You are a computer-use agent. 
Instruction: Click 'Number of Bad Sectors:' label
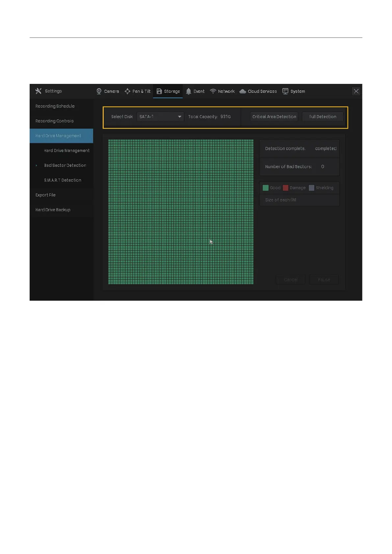click(288, 167)
